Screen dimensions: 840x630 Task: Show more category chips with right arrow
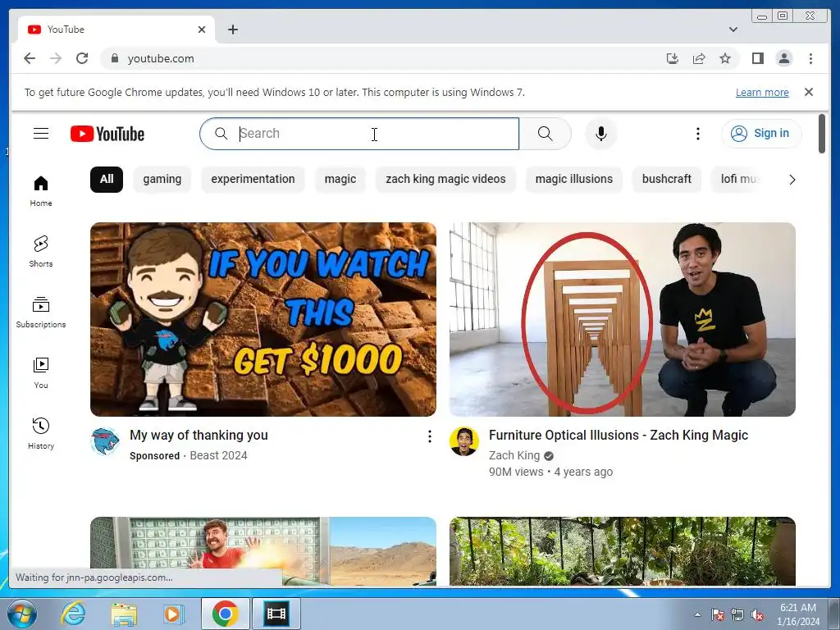(x=792, y=180)
